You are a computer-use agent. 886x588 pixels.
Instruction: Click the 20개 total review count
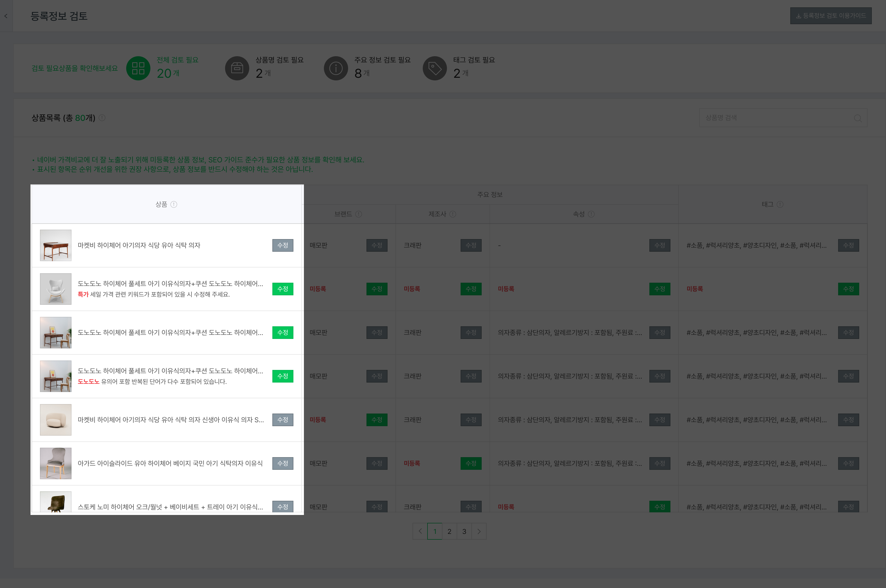[x=168, y=73]
